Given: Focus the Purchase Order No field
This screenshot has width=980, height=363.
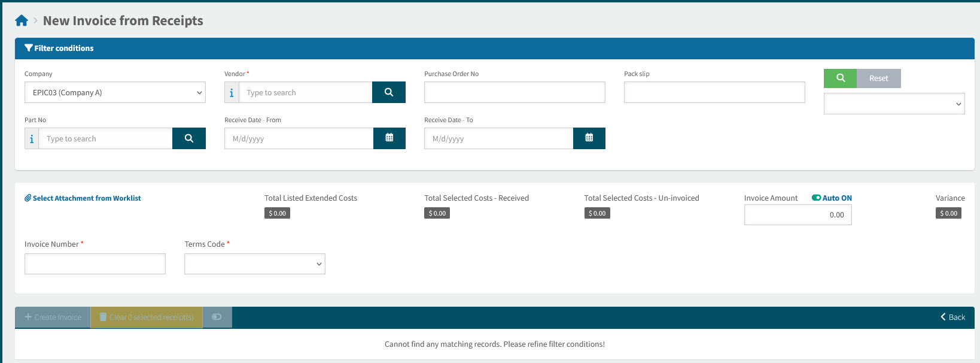Looking at the screenshot, I should pos(515,92).
